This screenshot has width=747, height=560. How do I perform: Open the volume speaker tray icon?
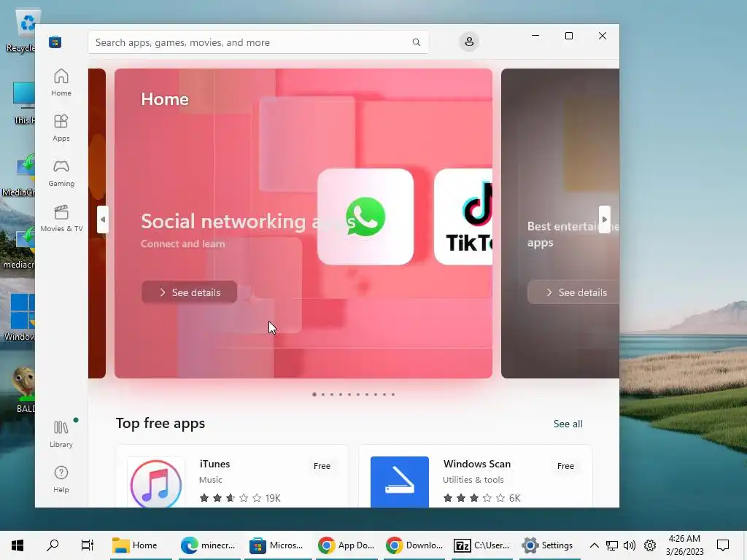coord(630,545)
